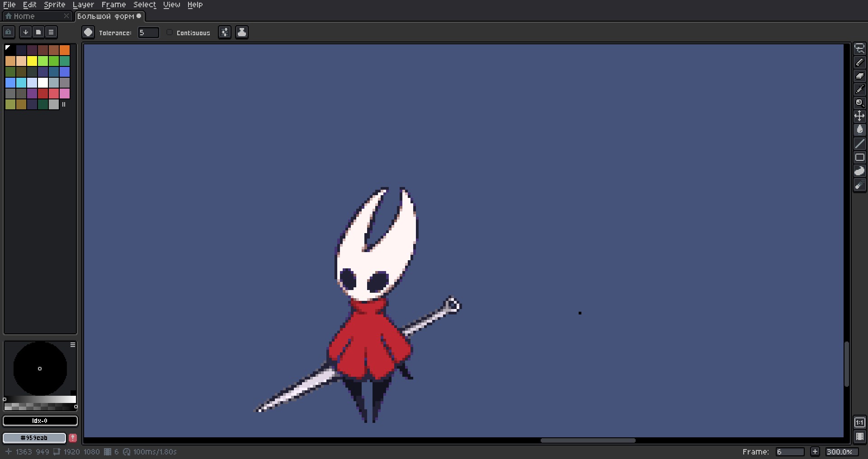Viewport: 868px width, 459px height.
Task: Click the vertical canvas scrollbar
Action: 847,364
